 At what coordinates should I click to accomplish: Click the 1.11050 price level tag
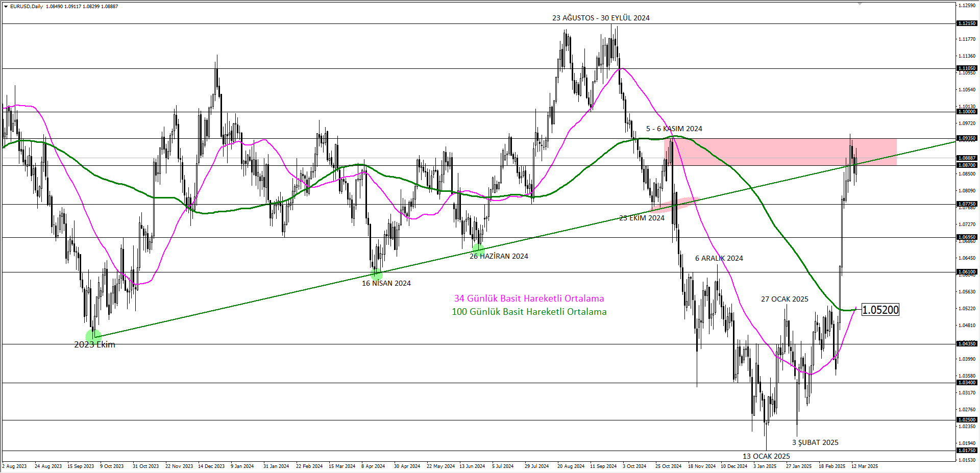(967, 68)
